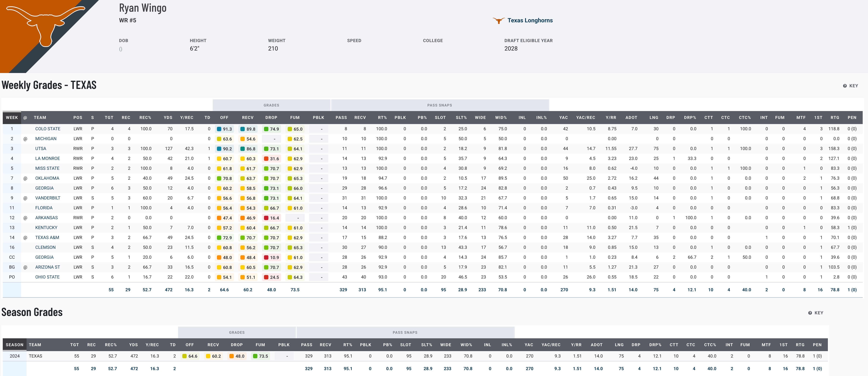Screen dimensions: 868x376
Task: Click the height value 6'2"
Action: 194,48
